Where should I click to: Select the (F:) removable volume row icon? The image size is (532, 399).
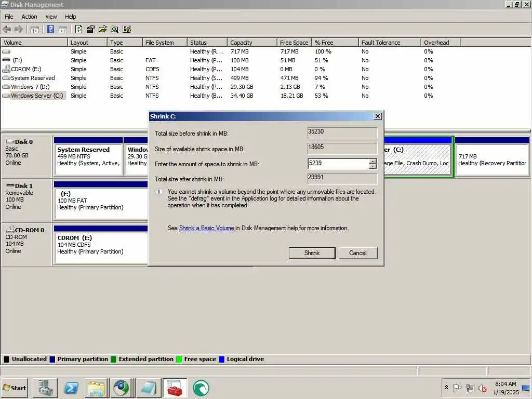pyautogui.click(x=6, y=60)
